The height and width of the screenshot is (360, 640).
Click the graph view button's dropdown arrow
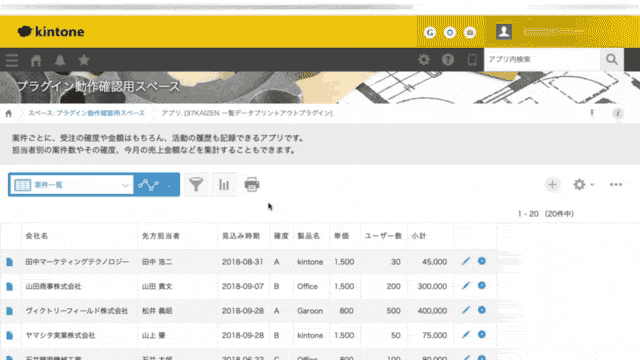(169, 186)
